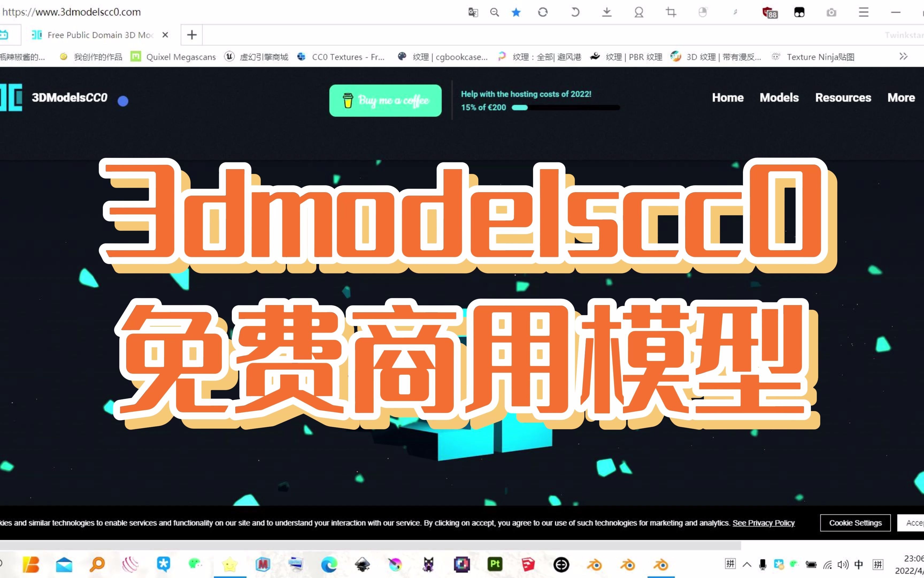Open the uBlock shield extension showing 88

coord(770,13)
